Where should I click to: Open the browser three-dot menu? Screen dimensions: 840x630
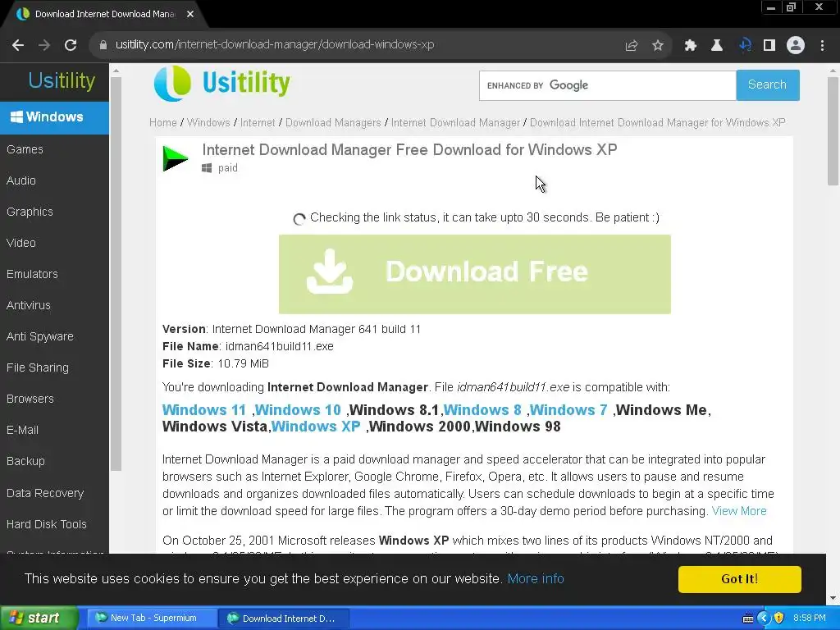point(822,46)
